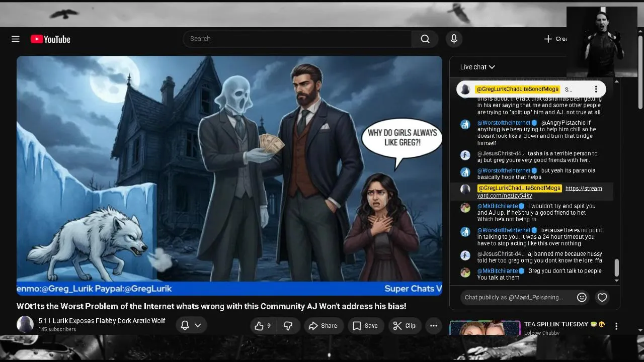
Task: Open channel 5'11 Lurik Exposes Flabby Dork
Action: pyautogui.click(x=102, y=321)
